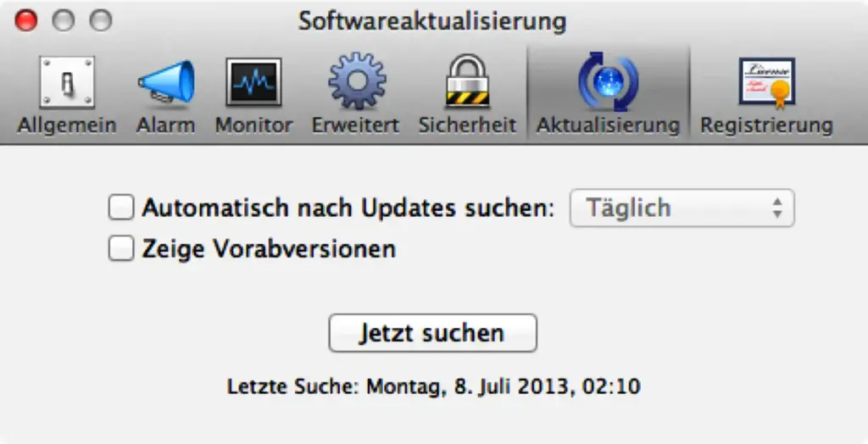The width and height of the screenshot is (868, 444).
Task: Switch to the Sicherheit tab label
Action: point(467,125)
